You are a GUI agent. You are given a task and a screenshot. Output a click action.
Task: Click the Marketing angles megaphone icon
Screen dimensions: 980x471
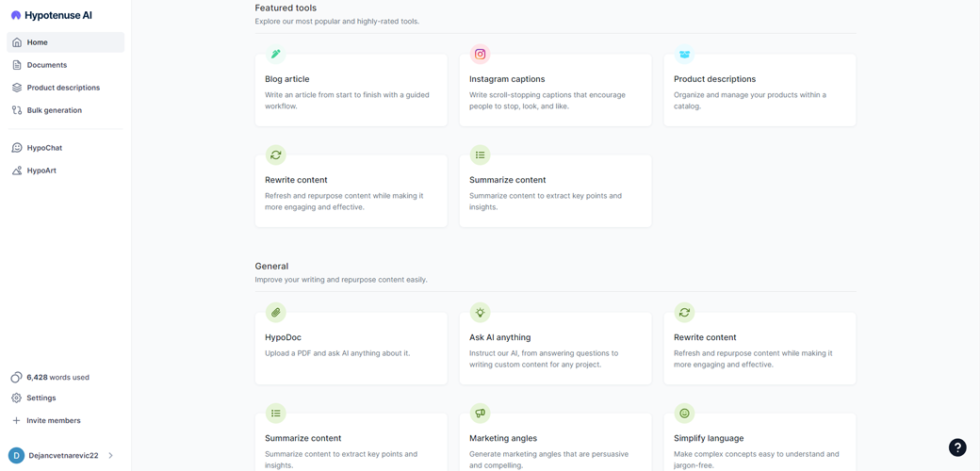[480, 413]
